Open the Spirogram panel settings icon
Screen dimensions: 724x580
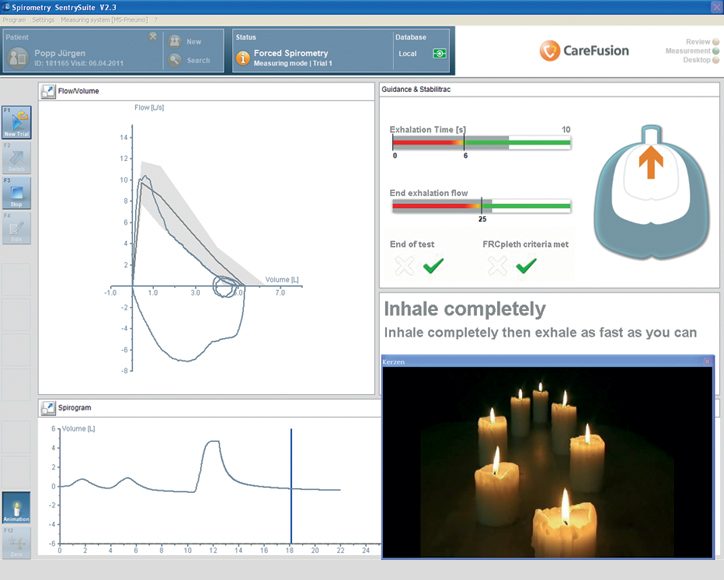(48, 408)
